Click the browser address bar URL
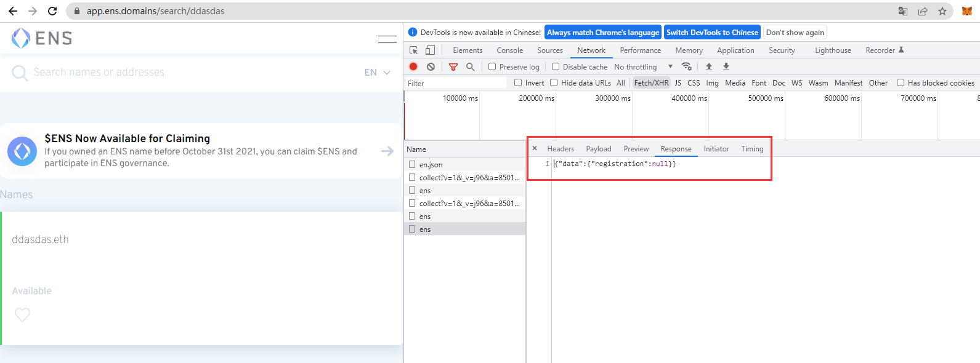Image resolution: width=980 pixels, height=363 pixels. (x=155, y=11)
